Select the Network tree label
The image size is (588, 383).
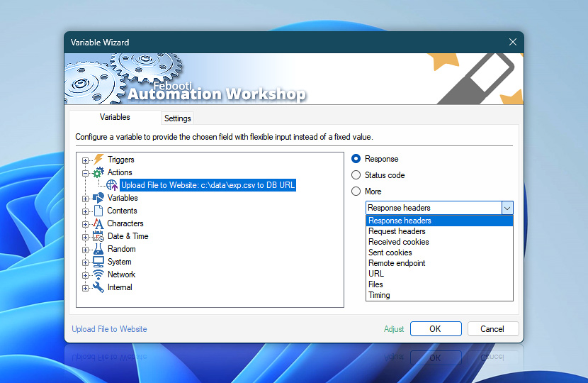pos(122,274)
